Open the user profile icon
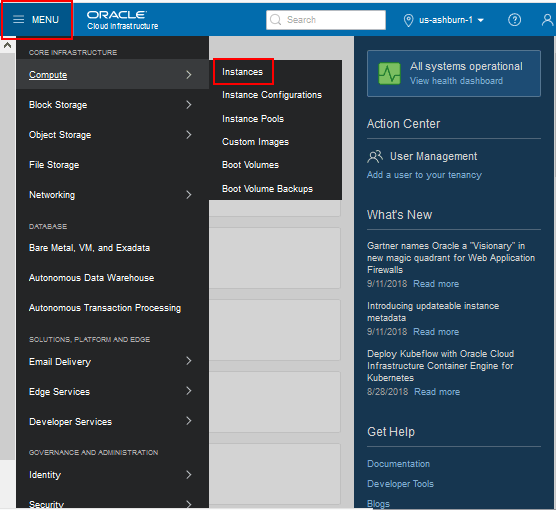Image resolution: width=556 pixels, height=510 pixels. 547,20
